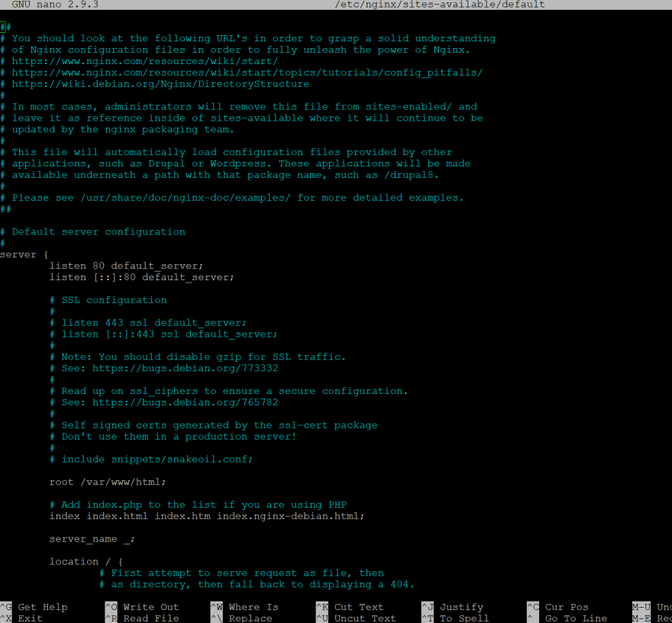Click the 'listen 80 default_server;' line
Image resolution: width=672 pixels, height=623 pixels.
tap(126, 266)
